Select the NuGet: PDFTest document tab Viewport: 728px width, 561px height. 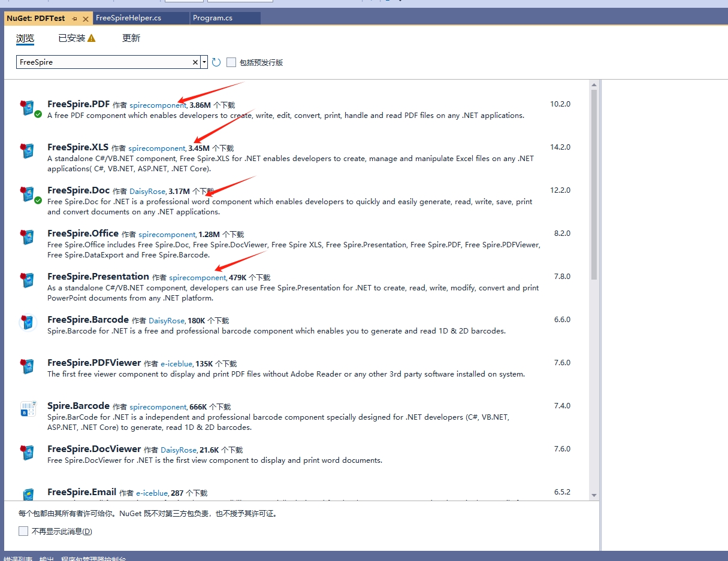pyautogui.click(x=36, y=19)
